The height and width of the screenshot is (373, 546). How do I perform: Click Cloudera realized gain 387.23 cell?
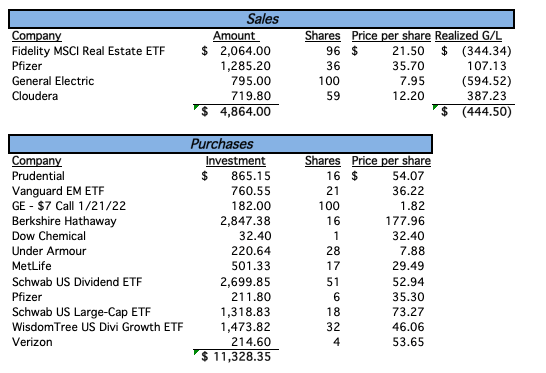pyautogui.click(x=486, y=96)
